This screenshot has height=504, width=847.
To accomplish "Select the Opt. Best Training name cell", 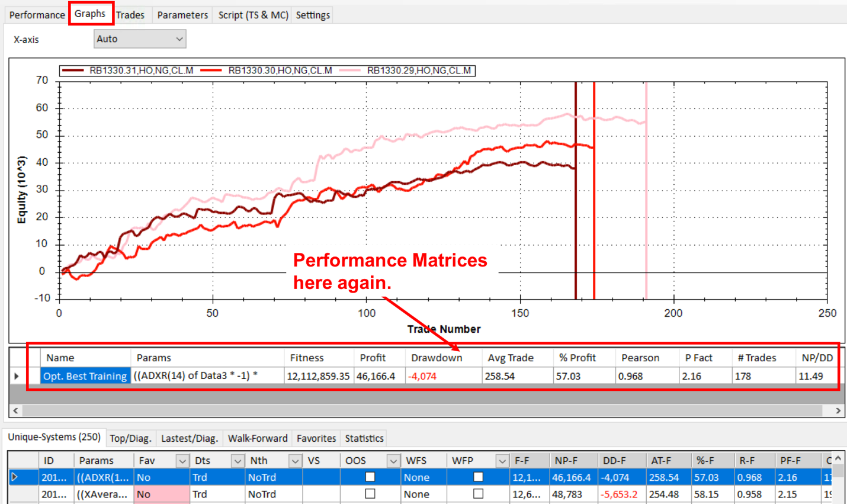I will tap(85, 376).
